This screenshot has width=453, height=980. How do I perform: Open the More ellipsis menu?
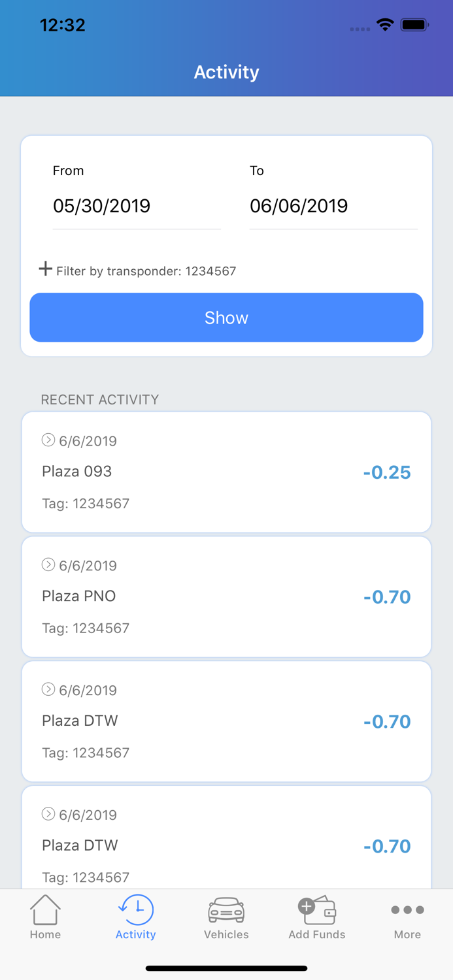(407, 909)
